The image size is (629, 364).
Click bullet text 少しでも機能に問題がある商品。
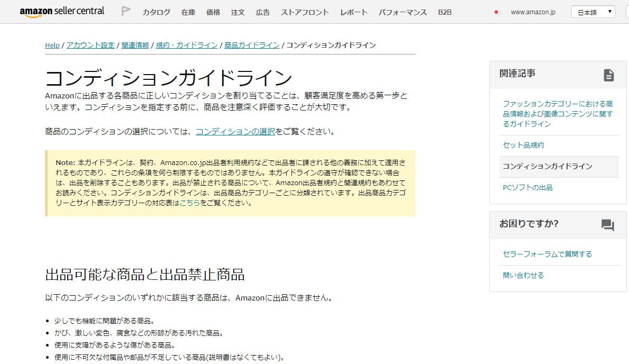tap(105, 321)
